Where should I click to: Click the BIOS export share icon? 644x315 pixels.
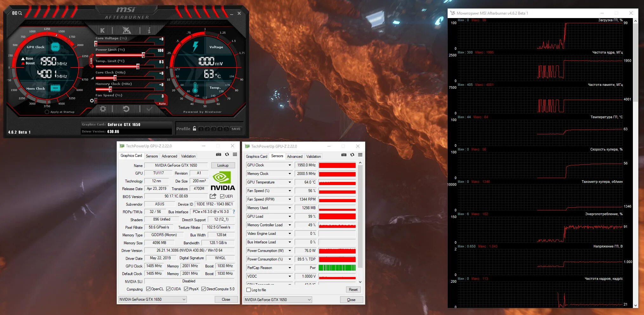[x=213, y=196]
